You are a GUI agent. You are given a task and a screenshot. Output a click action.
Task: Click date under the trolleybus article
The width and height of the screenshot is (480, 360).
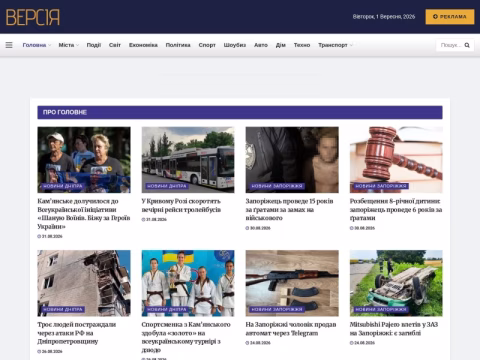154,219
